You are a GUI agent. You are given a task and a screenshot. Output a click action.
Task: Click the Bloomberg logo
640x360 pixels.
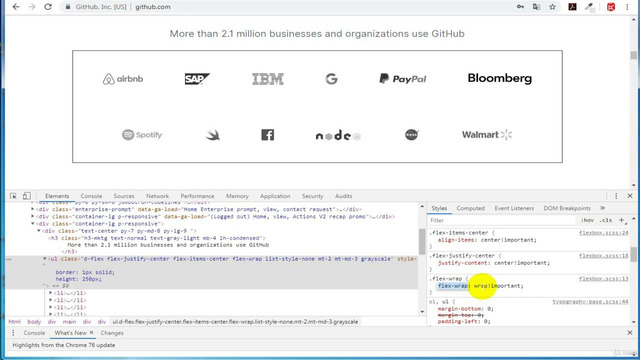(x=500, y=78)
